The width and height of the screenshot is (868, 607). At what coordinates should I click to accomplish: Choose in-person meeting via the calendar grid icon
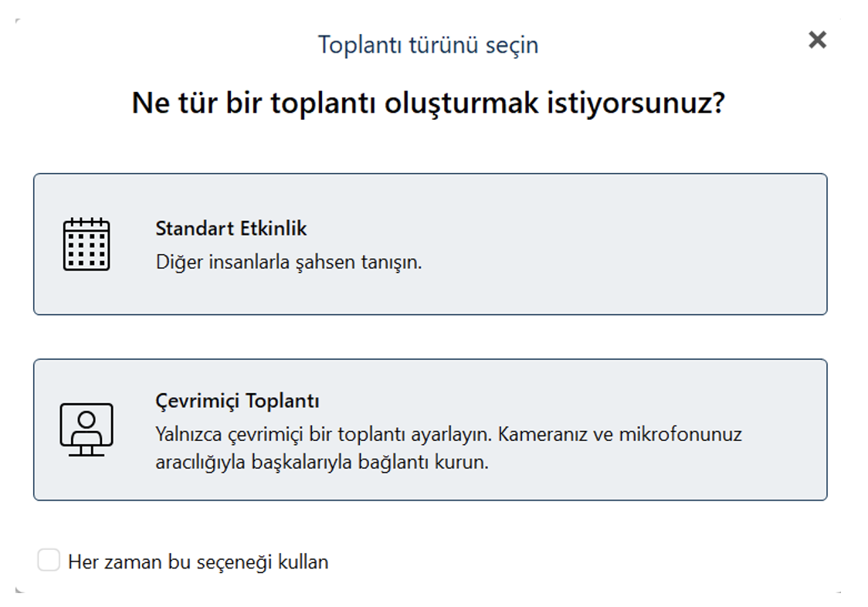point(86,244)
